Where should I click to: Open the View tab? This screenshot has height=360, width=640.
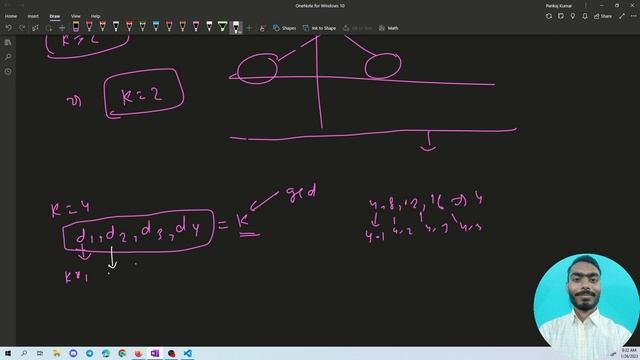76,16
